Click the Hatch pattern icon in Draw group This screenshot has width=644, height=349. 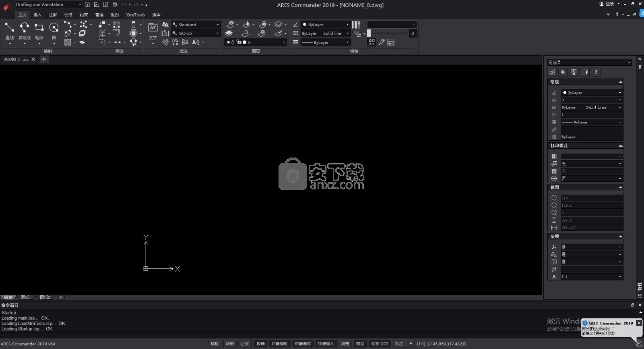pyautogui.click(x=68, y=42)
